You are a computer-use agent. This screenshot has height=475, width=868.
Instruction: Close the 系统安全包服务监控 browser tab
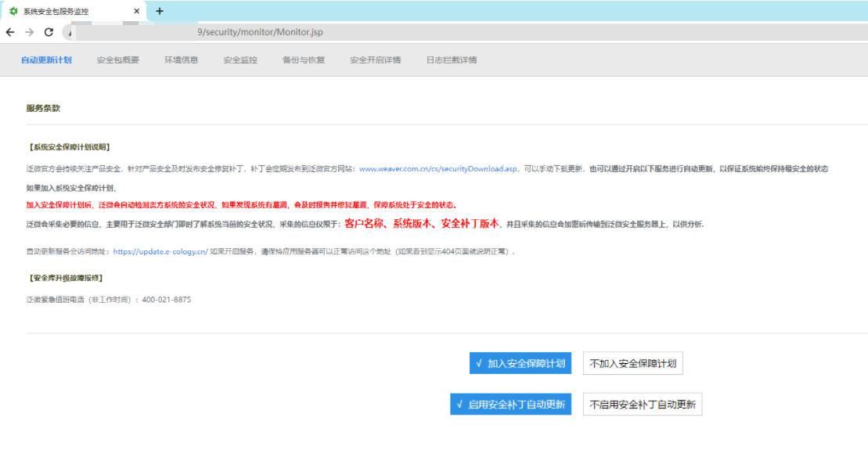pyautogui.click(x=136, y=11)
